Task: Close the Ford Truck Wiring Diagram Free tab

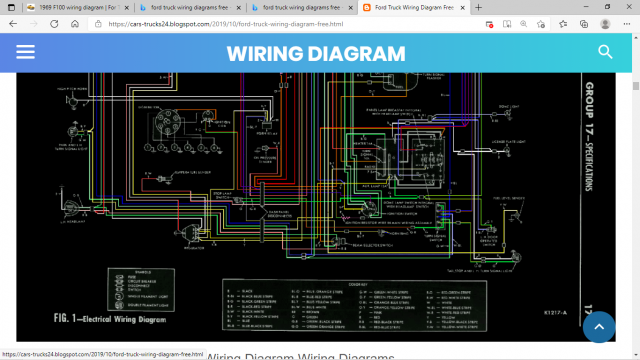Action: click(462, 7)
